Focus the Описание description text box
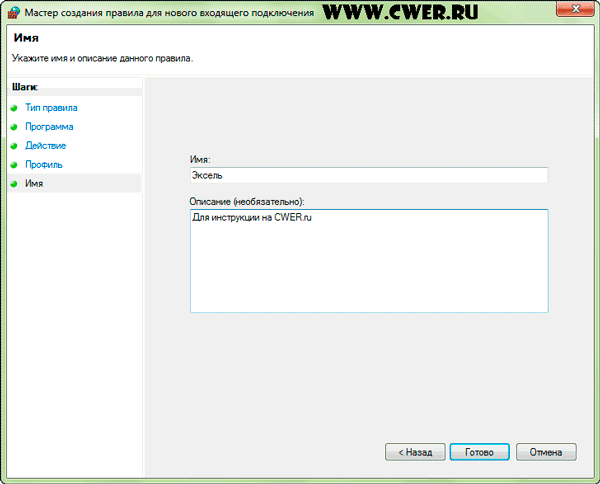Image resolution: width=600 pixels, height=484 pixels. (368, 260)
